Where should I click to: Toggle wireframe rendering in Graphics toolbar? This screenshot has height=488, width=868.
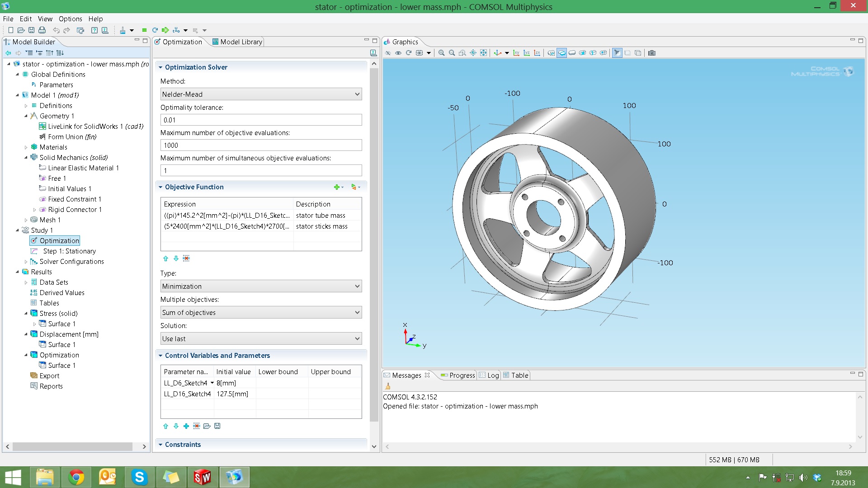tap(638, 53)
